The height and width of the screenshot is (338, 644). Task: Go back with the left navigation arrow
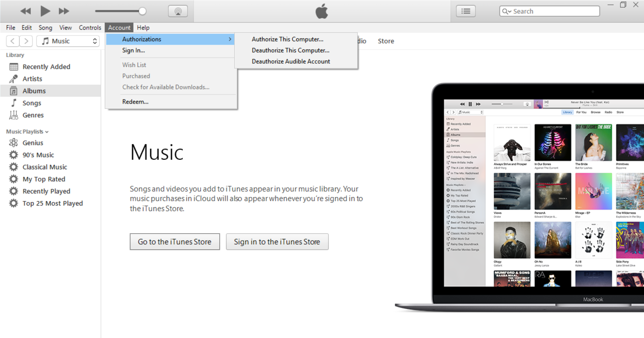[x=13, y=41]
